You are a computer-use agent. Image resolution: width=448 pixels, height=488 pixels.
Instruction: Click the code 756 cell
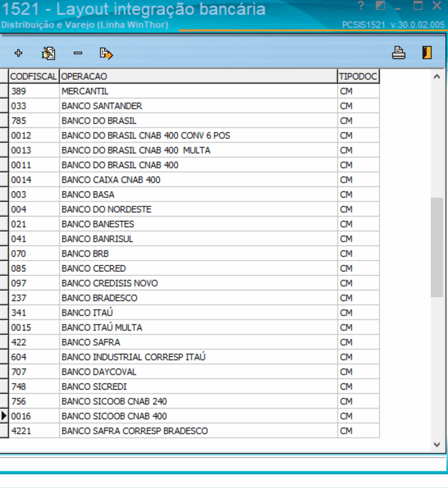[34, 401]
